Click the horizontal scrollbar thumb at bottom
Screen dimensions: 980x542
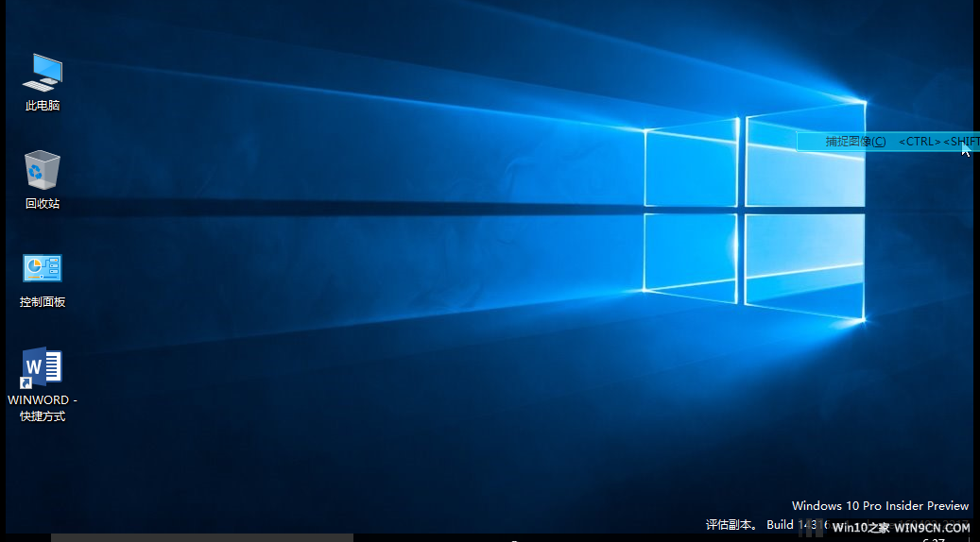pos(201,537)
